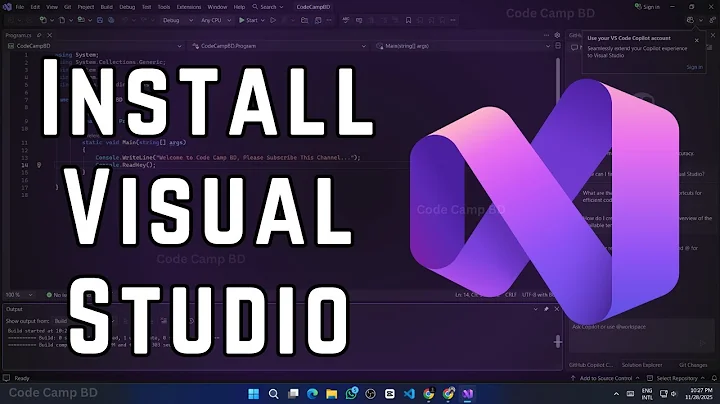Show hidden system tray icons
The height and width of the screenshot is (404, 720).
click(616, 394)
